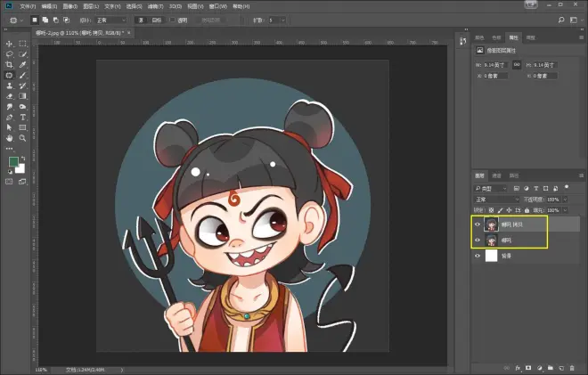Image resolution: width=588 pixels, height=375 pixels.
Task: Open the Properties panel flyout menu
Action: tap(581, 37)
